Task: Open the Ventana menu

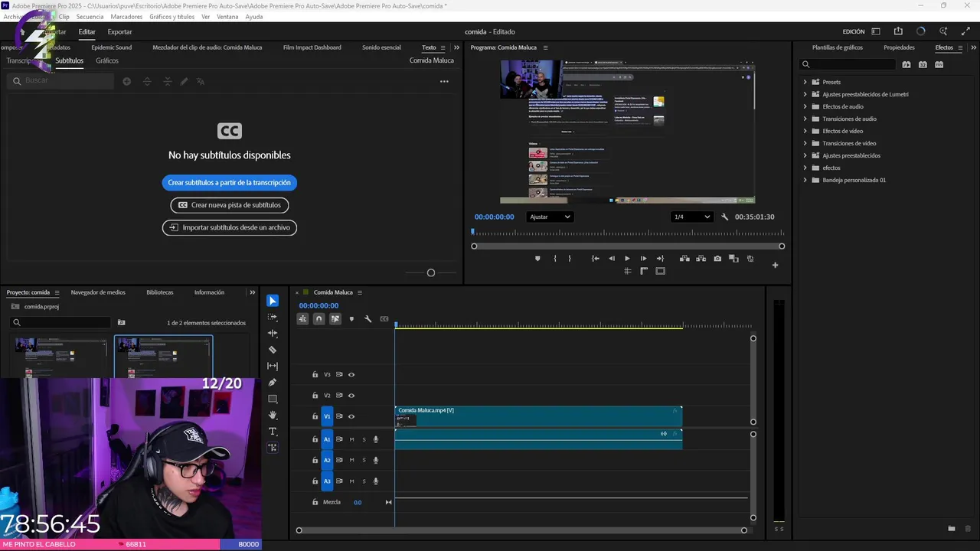Action: (227, 17)
